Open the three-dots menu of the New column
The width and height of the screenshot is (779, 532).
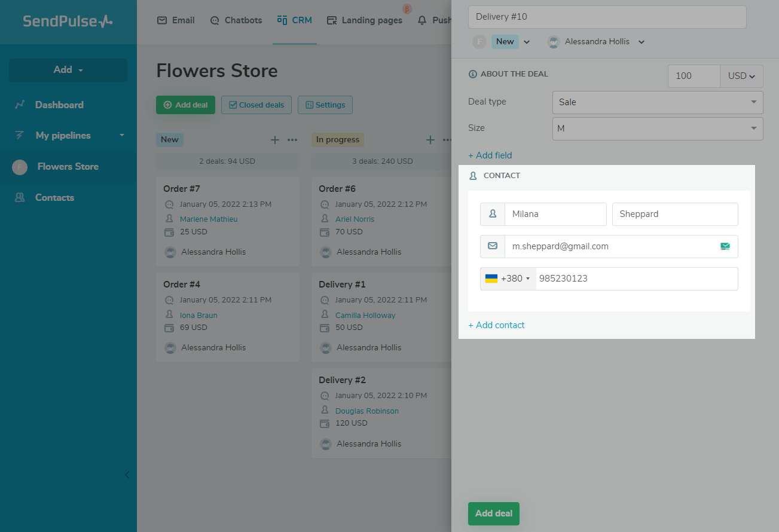(x=292, y=140)
